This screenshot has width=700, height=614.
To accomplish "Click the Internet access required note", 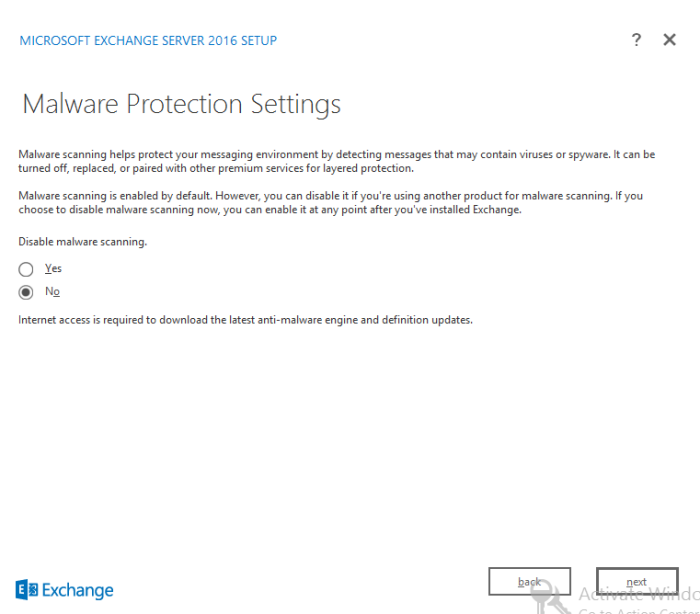I will click(245, 320).
